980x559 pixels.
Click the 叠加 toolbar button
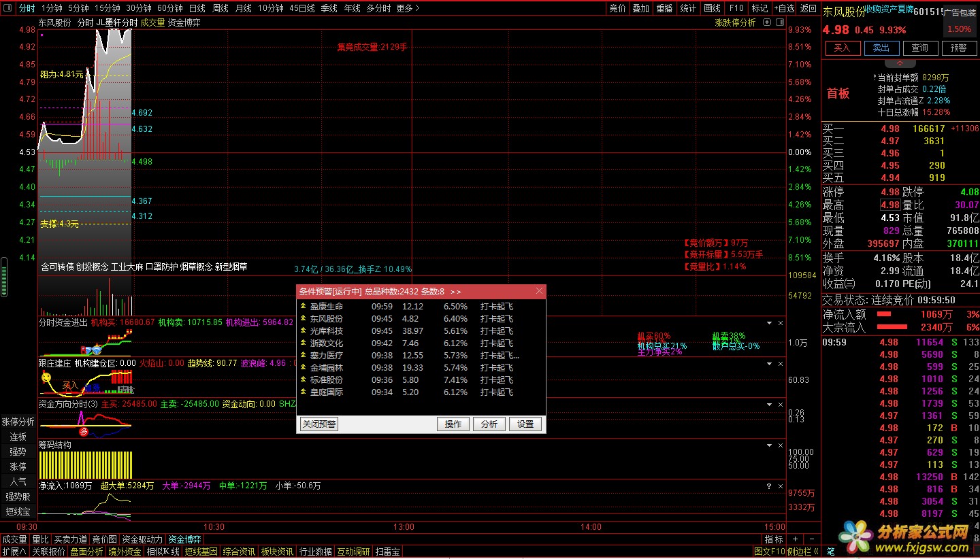pyautogui.click(x=640, y=8)
